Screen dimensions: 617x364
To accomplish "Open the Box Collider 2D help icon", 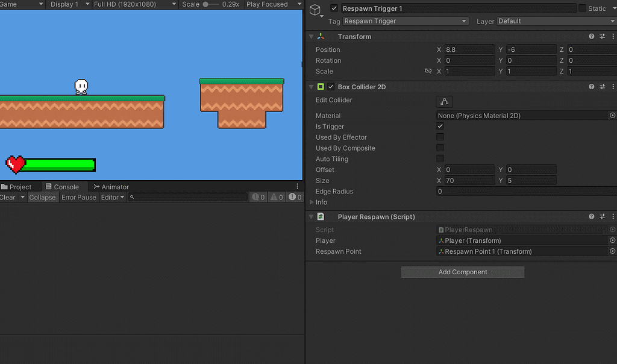I will (x=591, y=86).
